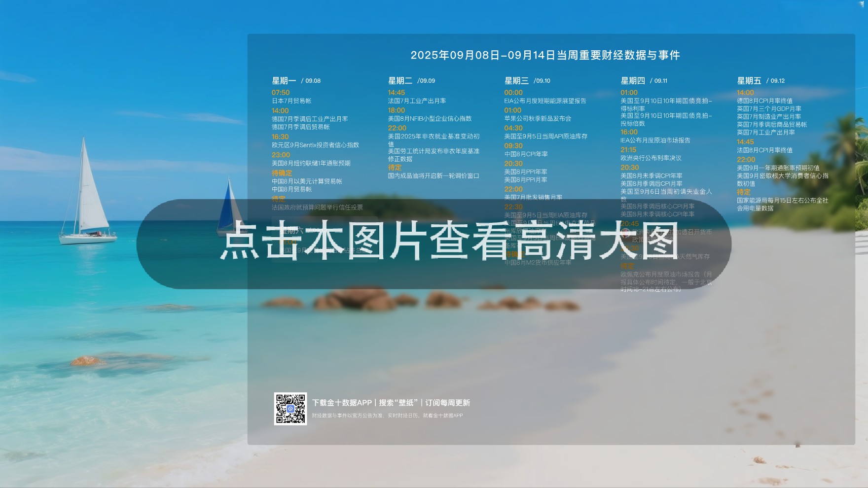The height and width of the screenshot is (488, 868).
Task: Click the '苹果公司秋季新品发布会' event
Action: (x=538, y=119)
